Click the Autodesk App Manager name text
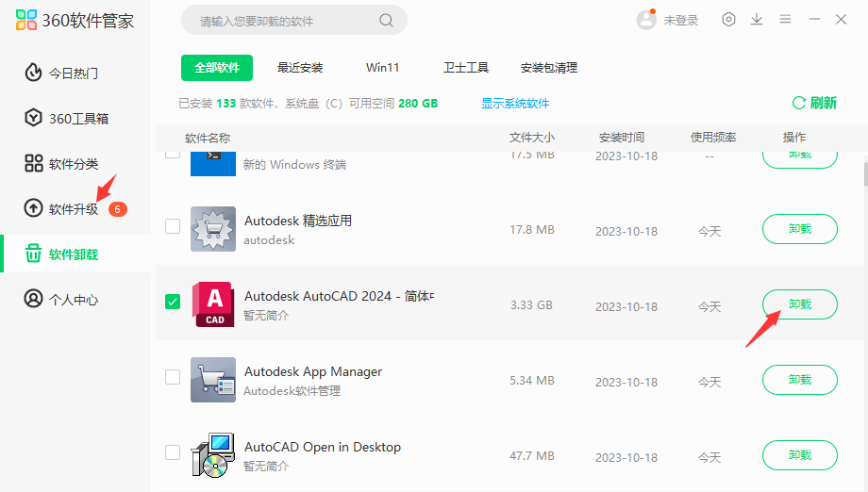The height and width of the screenshot is (492, 868). [313, 372]
